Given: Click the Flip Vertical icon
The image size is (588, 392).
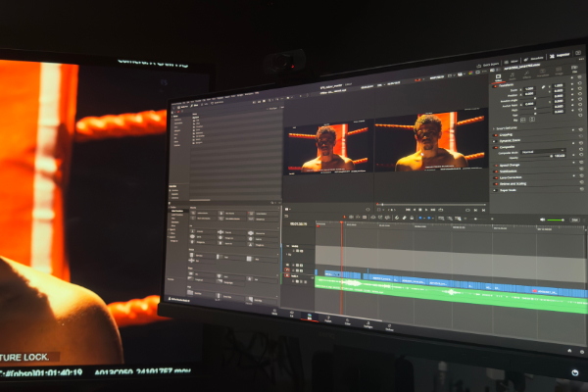Looking at the screenshot, I should pyautogui.click(x=532, y=119).
